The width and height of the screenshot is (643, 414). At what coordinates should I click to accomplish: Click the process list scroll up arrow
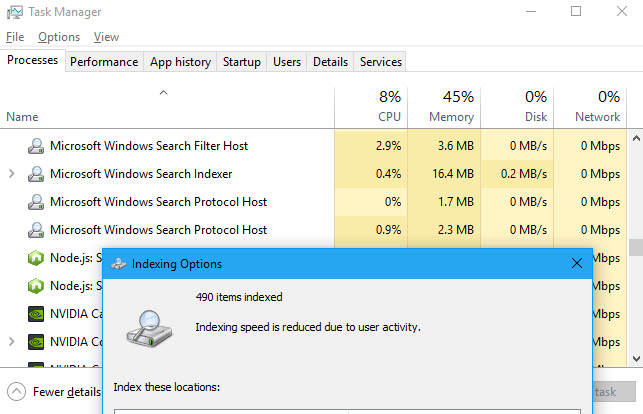636,139
